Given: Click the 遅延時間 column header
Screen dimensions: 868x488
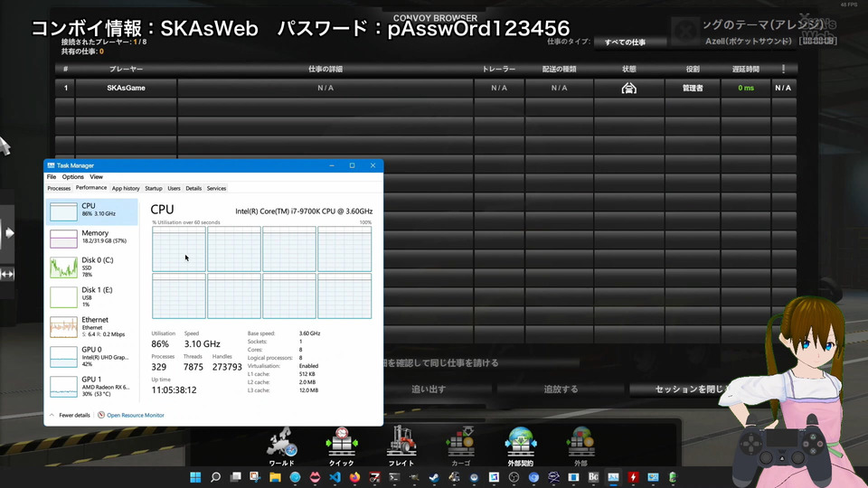Looking at the screenshot, I should pyautogui.click(x=746, y=70).
